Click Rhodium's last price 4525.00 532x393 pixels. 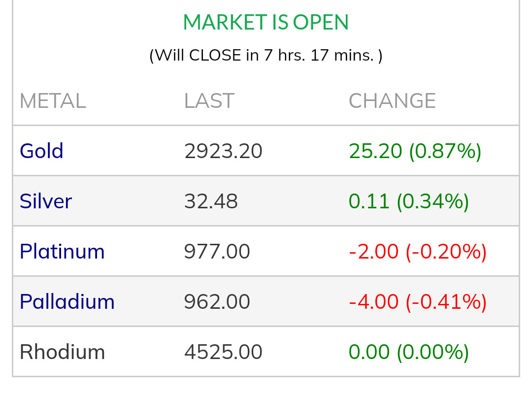point(223,352)
